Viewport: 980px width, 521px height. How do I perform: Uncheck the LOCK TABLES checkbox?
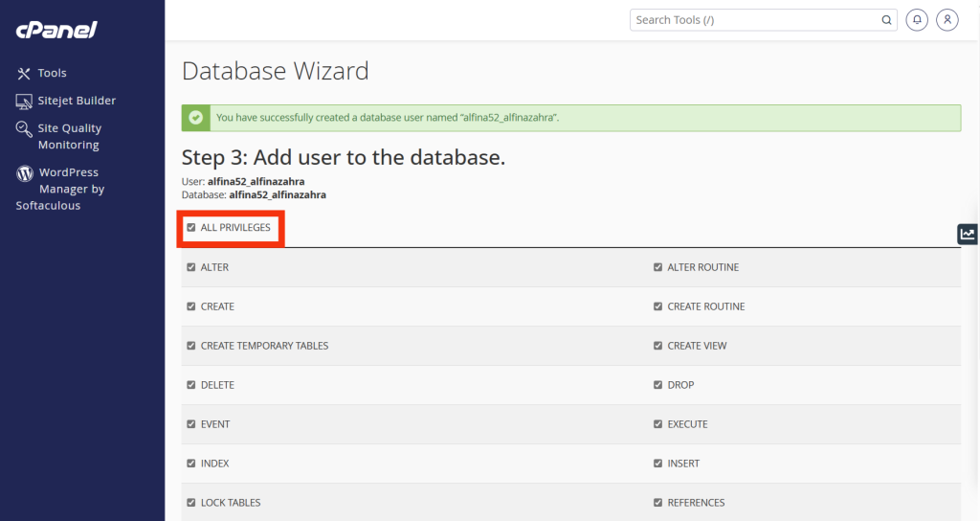(191, 503)
